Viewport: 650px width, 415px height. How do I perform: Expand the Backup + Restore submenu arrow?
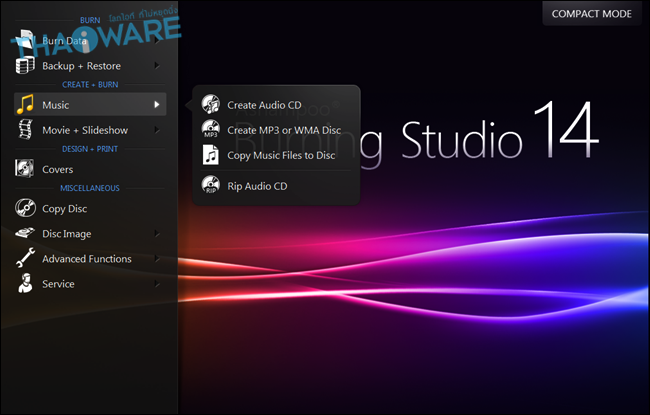157,66
